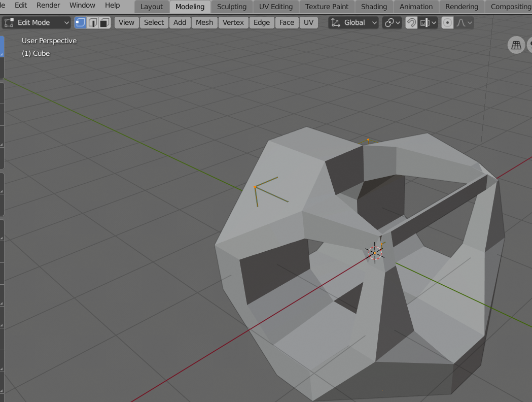Open the Face menu in viewport header
This screenshot has width=532, height=402.
pos(287,23)
